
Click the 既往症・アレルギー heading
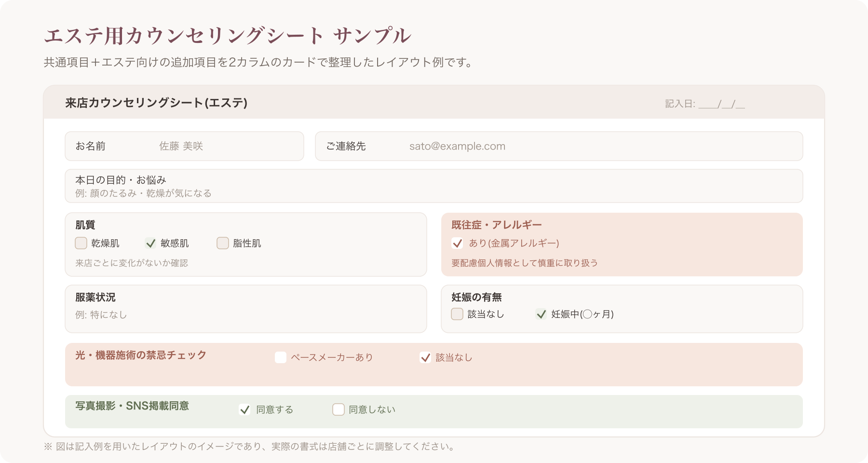497,225
